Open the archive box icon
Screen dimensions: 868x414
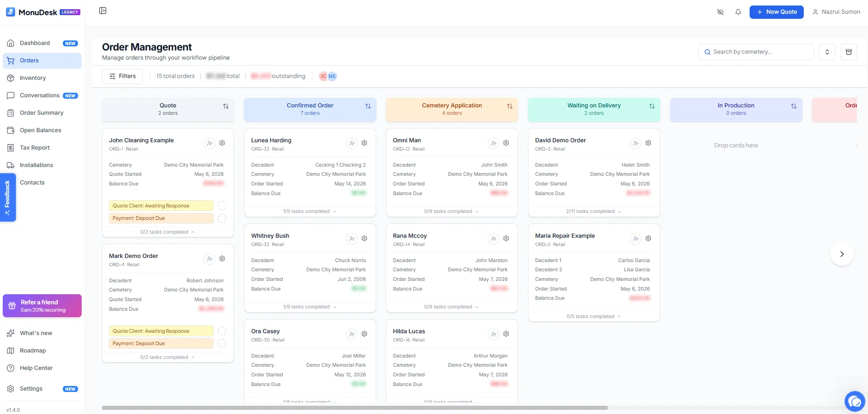pos(849,52)
